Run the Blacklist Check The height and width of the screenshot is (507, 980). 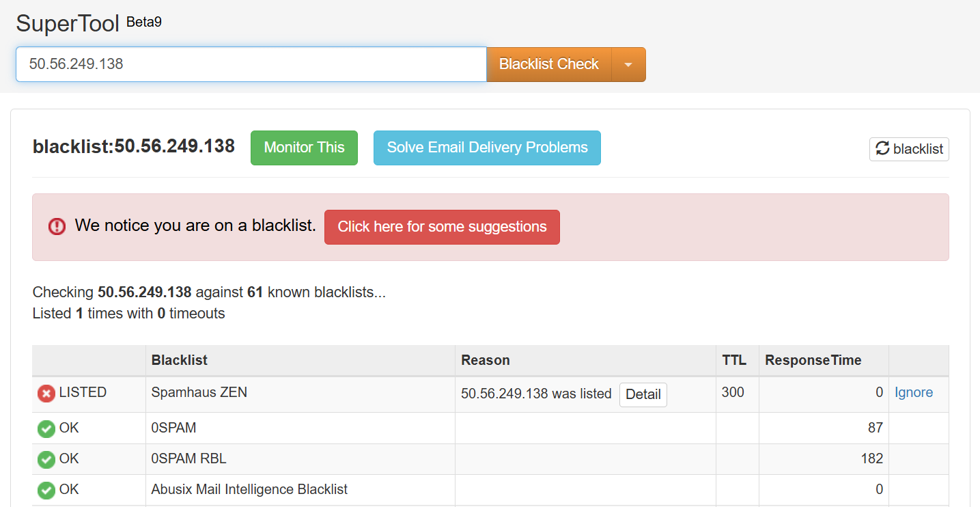pos(549,64)
